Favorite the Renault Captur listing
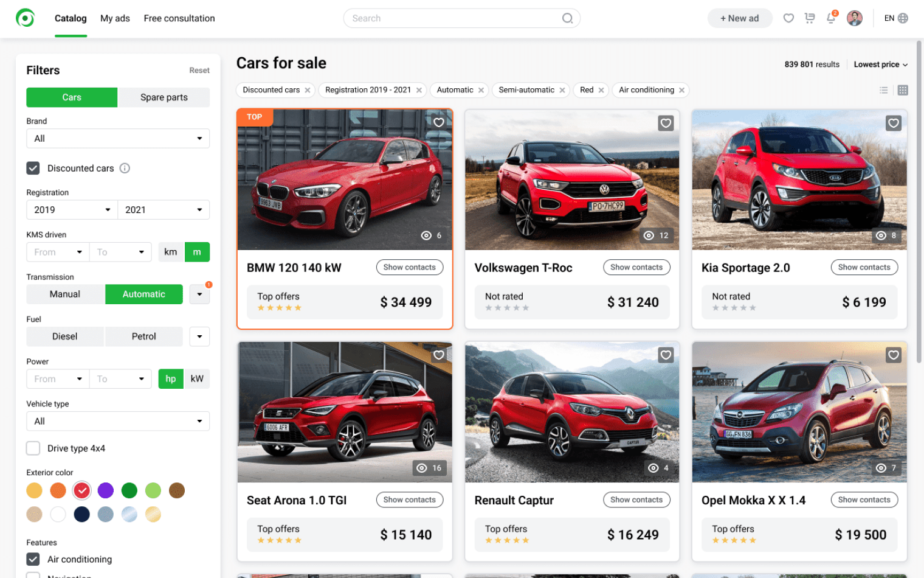 click(666, 355)
